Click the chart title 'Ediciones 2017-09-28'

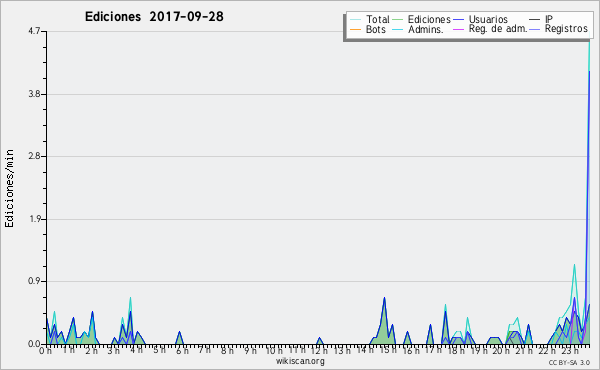pos(154,17)
